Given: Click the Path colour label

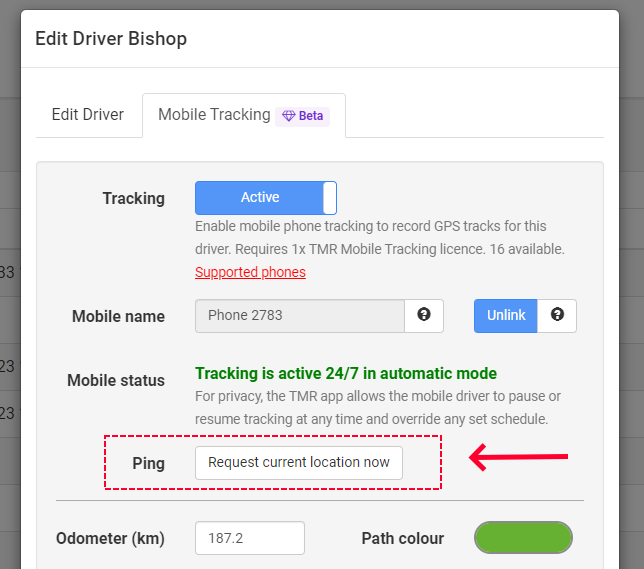Looking at the screenshot, I should [x=402, y=539].
